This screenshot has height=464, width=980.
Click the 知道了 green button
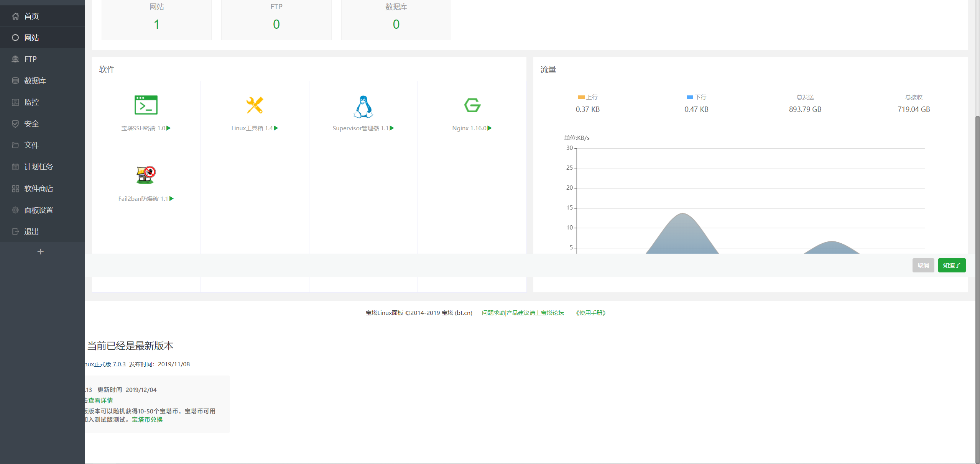pyautogui.click(x=952, y=265)
